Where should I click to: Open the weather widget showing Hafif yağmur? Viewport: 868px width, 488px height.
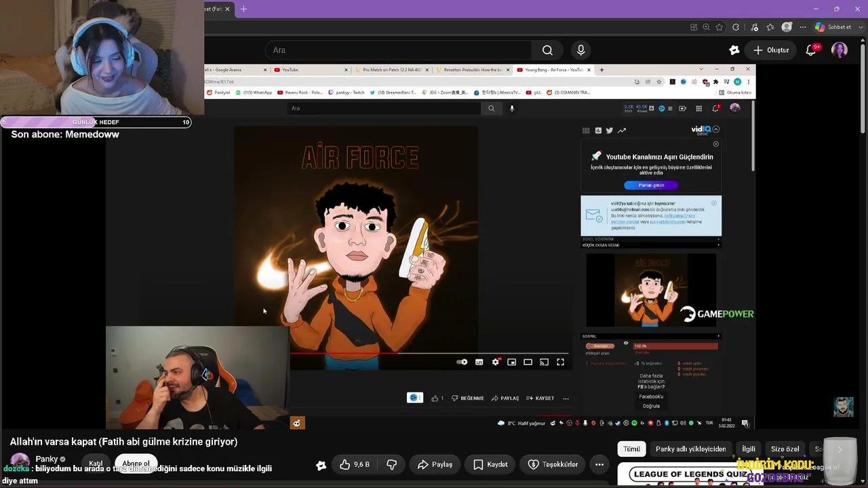tap(521, 423)
